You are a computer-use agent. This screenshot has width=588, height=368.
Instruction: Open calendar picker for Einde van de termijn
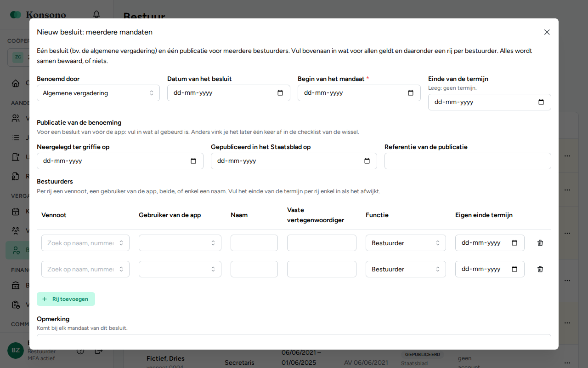point(541,102)
